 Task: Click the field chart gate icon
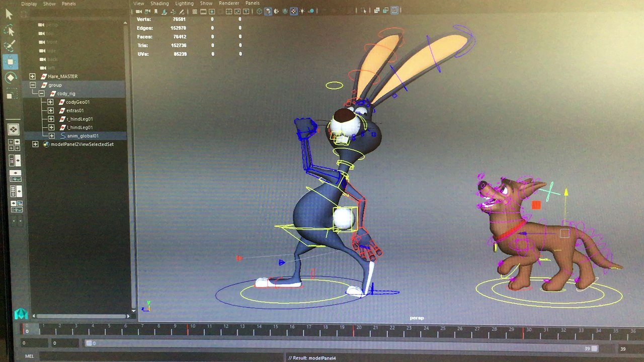pyautogui.click(x=229, y=11)
